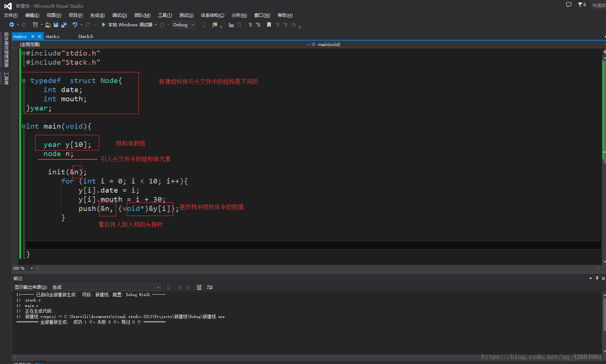This screenshot has width=606, height=364.
Task: Click the Find in Files toolbar icon
Action: coord(215,25)
